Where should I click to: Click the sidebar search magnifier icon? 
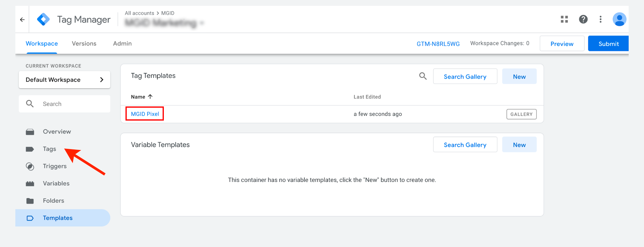click(30, 104)
